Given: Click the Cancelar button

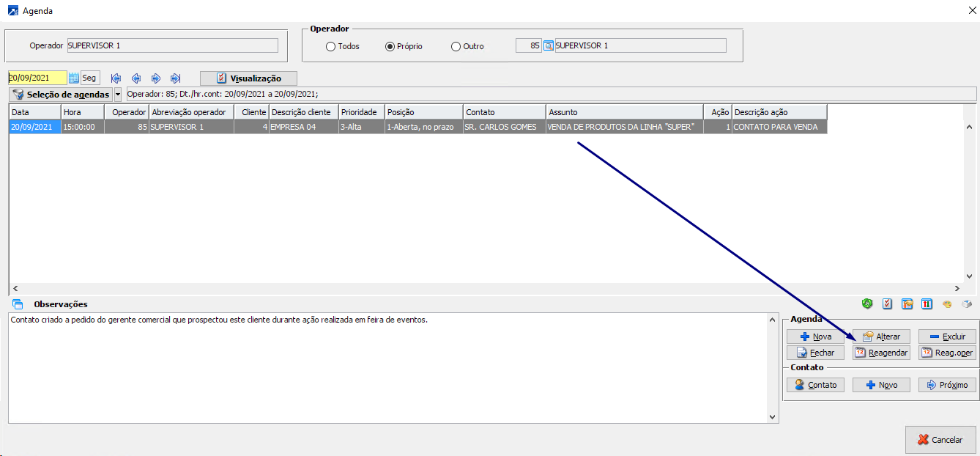Looking at the screenshot, I should (x=940, y=440).
